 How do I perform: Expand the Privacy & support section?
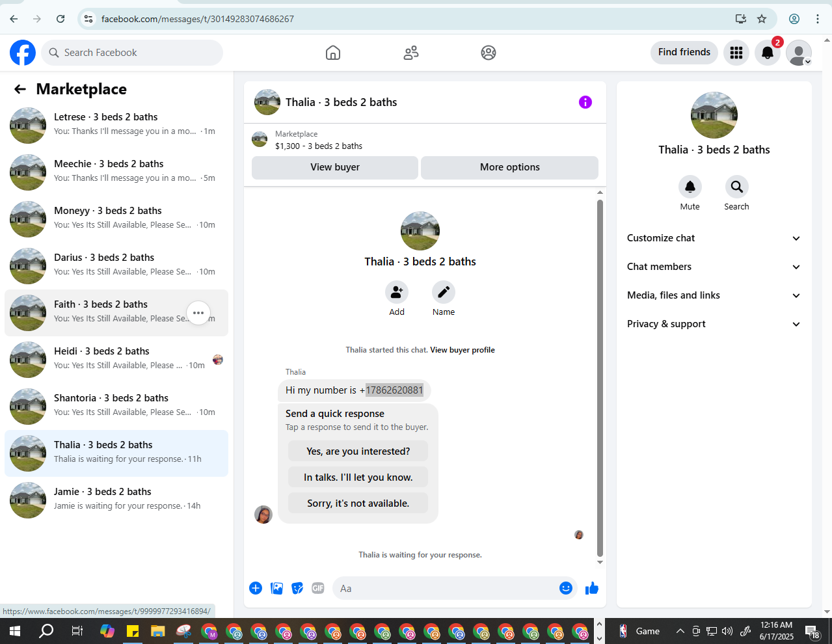(714, 324)
